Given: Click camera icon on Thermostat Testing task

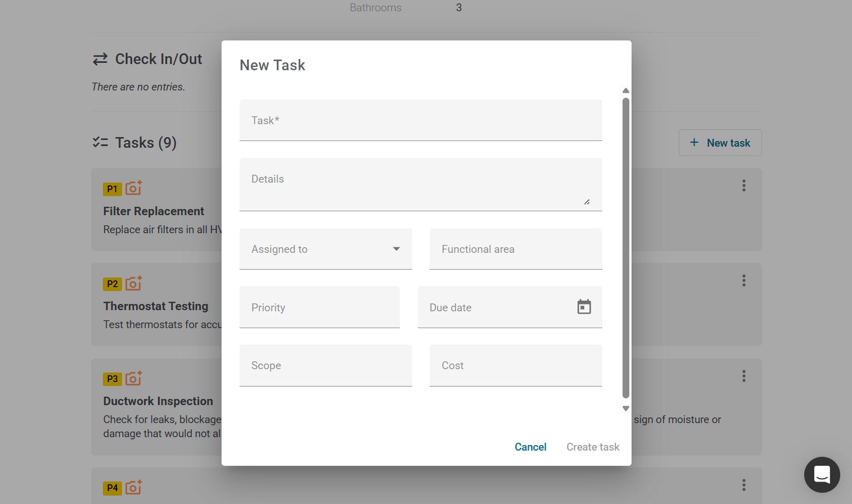Looking at the screenshot, I should (133, 283).
